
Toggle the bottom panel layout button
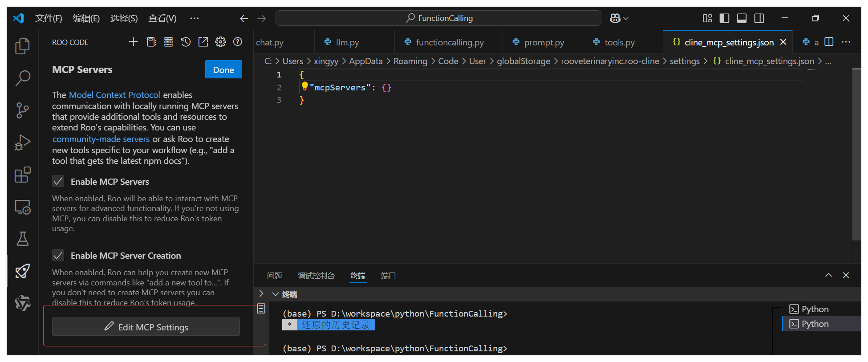[742, 18]
